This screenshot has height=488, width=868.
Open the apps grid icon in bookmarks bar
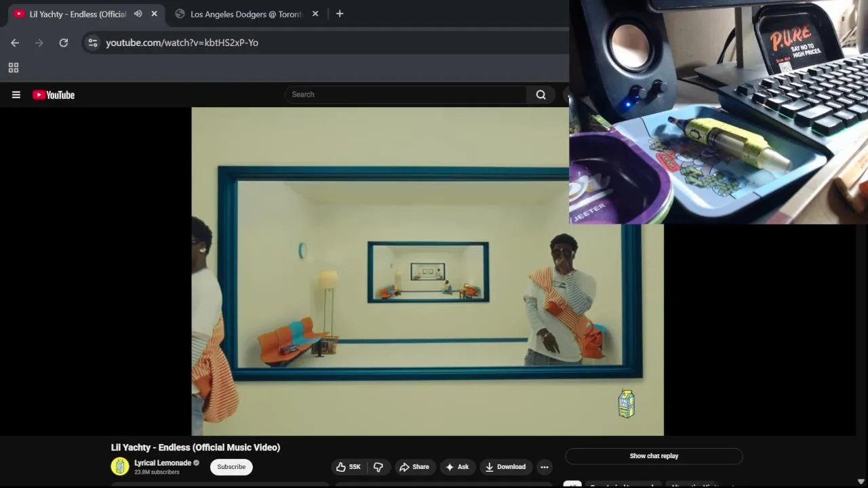[x=14, y=68]
